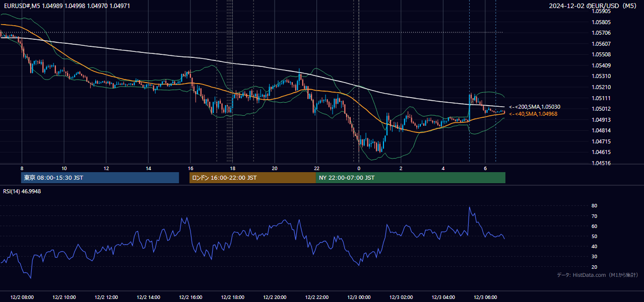The width and height of the screenshot is (644, 302).
Task: Click price axis value 1.05111
Action: (x=601, y=98)
